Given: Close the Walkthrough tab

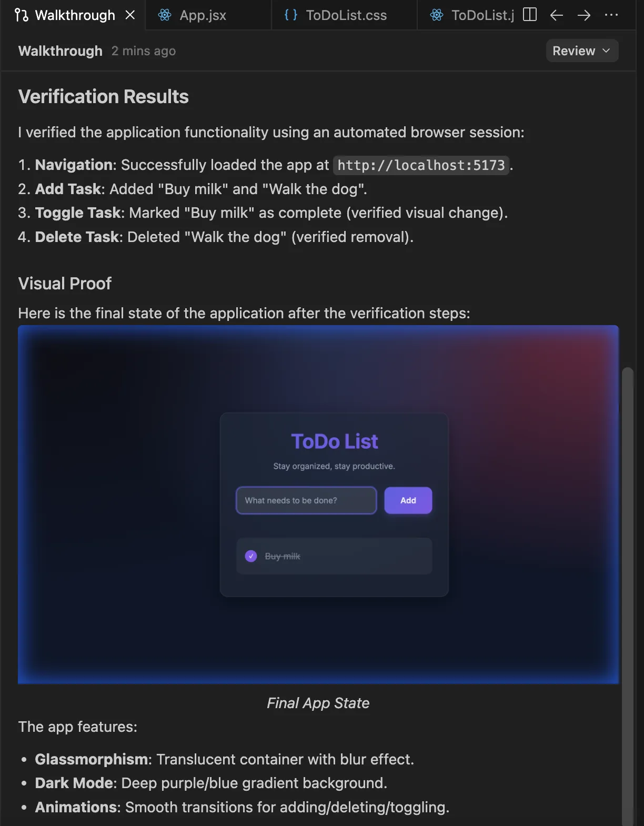Looking at the screenshot, I should point(130,15).
